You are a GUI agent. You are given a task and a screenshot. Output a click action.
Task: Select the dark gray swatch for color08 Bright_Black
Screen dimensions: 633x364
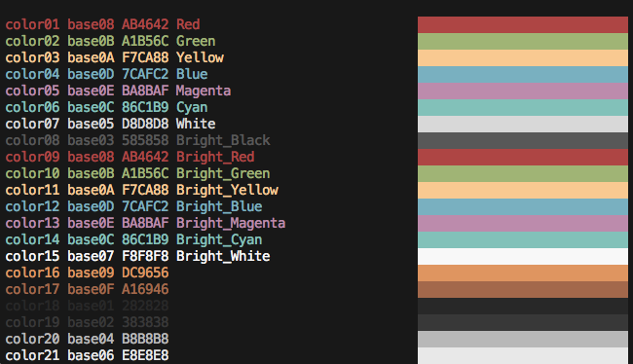pyautogui.click(x=523, y=140)
